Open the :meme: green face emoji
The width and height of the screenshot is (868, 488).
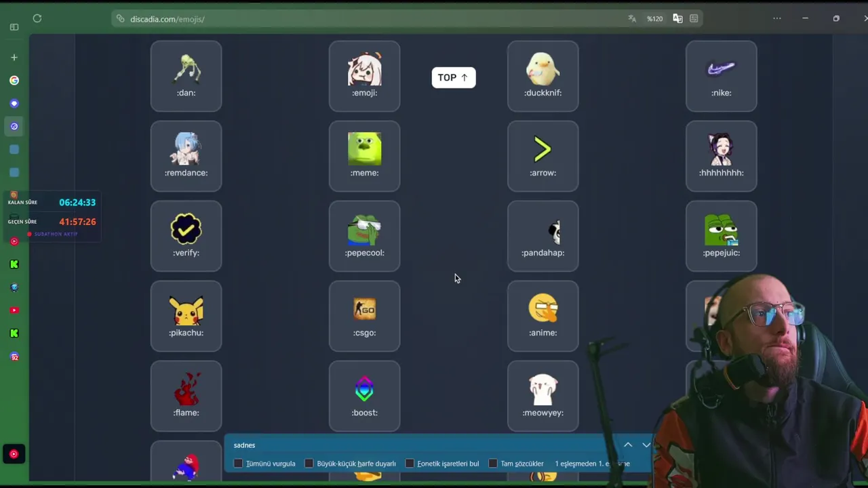point(364,156)
